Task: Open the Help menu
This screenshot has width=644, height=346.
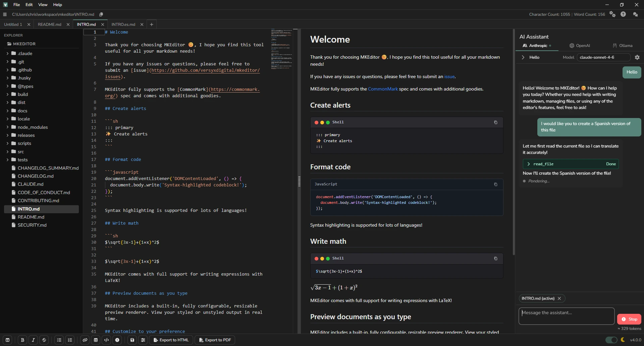Action: (x=57, y=5)
